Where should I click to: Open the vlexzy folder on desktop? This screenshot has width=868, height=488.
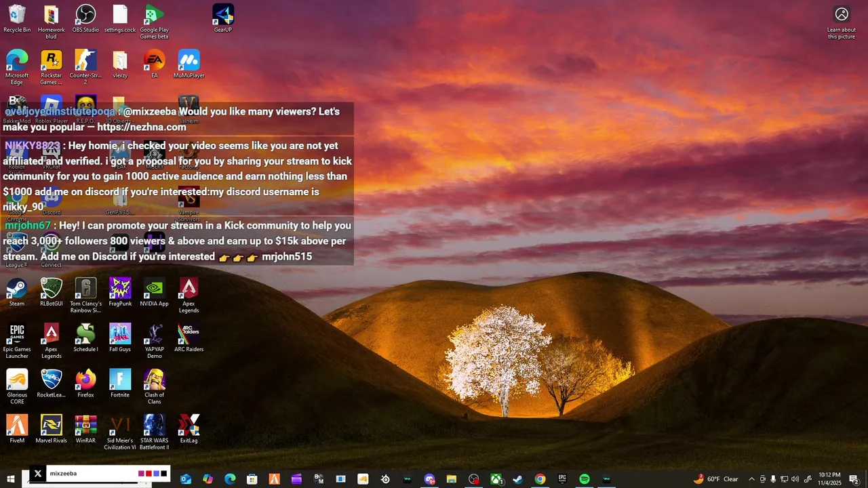pos(120,64)
